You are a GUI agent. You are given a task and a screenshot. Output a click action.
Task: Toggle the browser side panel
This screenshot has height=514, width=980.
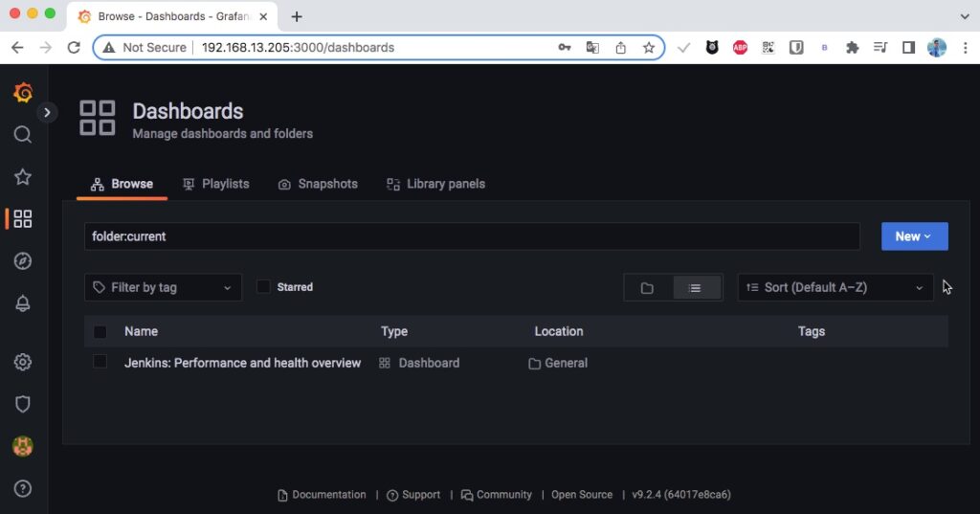[908, 48]
